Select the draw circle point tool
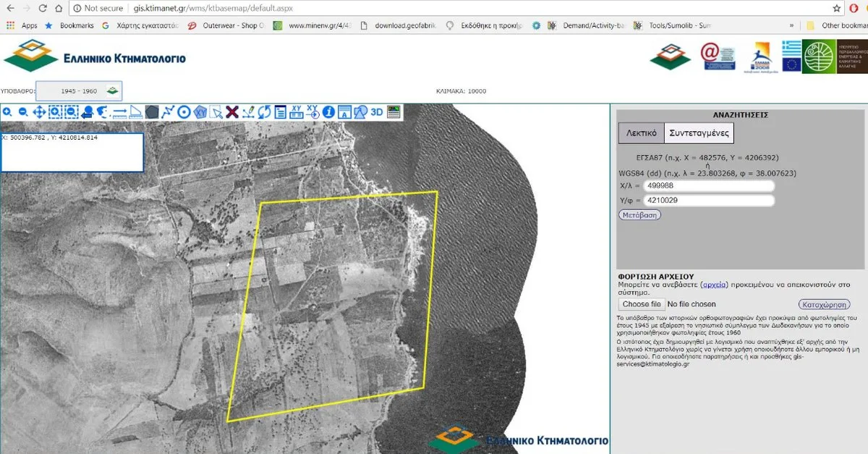The width and height of the screenshot is (868, 454). click(x=184, y=112)
